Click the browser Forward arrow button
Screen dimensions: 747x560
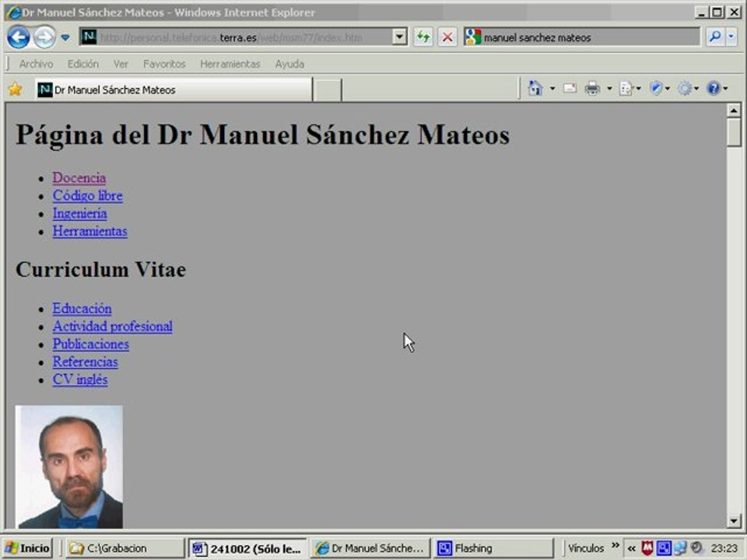coord(44,37)
